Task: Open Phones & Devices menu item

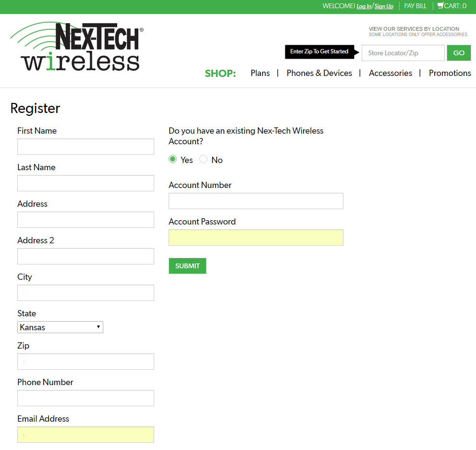Action: (x=319, y=73)
